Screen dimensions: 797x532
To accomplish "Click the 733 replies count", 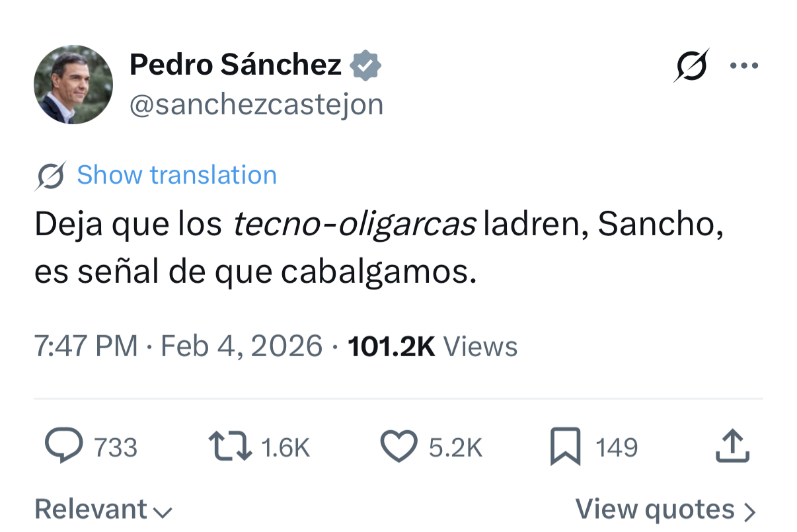I will point(116,447).
